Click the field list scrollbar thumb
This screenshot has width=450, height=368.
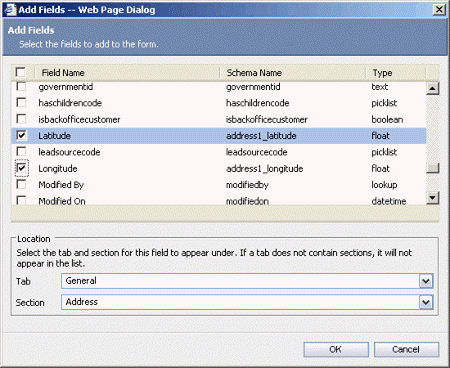(433, 168)
